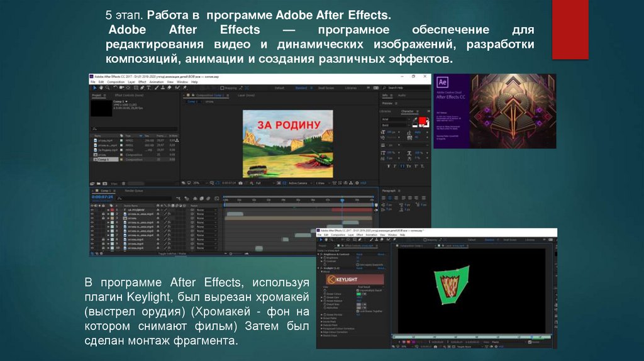644x361 pixels.
Task: Select the Eraser tool in upper window toolbar
Action: pyautogui.click(x=169, y=88)
